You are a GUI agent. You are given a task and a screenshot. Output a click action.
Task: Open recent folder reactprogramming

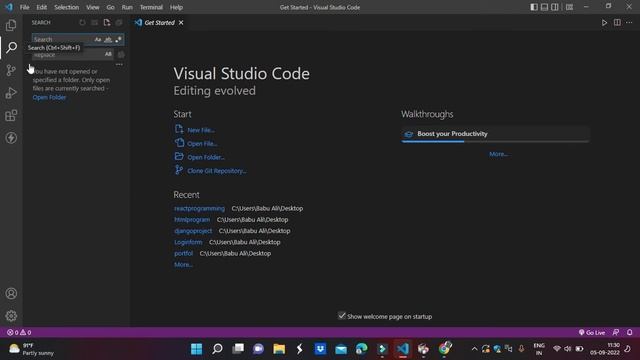199,208
